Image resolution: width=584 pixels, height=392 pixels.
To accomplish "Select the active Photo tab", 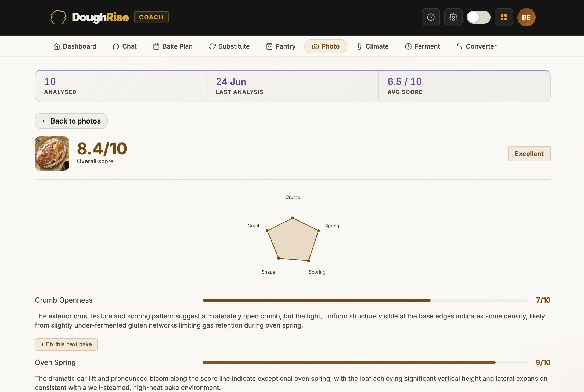I will pyautogui.click(x=326, y=46).
